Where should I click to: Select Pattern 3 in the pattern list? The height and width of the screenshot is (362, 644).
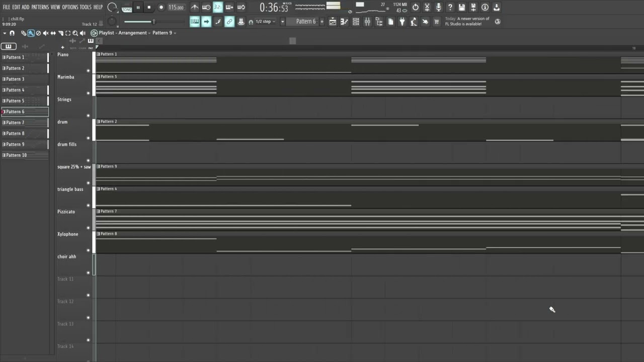pyautogui.click(x=25, y=79)
